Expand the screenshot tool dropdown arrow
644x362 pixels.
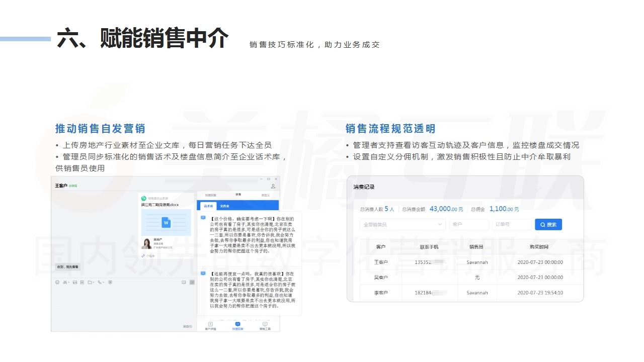(69, 283)
